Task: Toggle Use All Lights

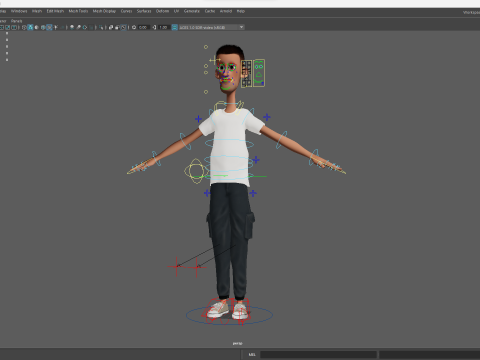Action: (x=56, y=27)
